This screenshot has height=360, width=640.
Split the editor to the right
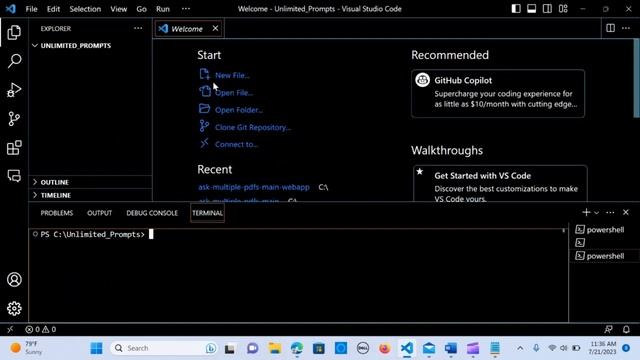pos(610,28)
